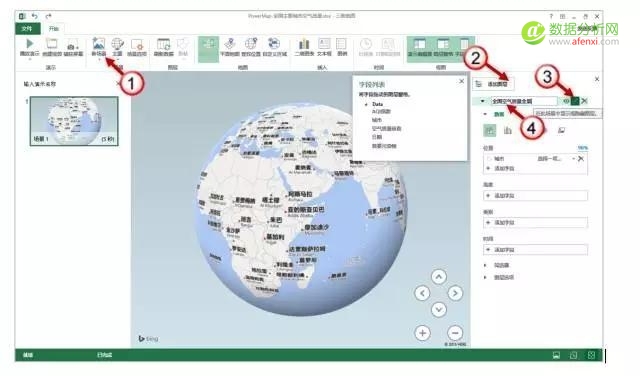Delete the layer with its X icon
Screen dimensions: 640x376
pyautogui.click(x=584, y=101)
